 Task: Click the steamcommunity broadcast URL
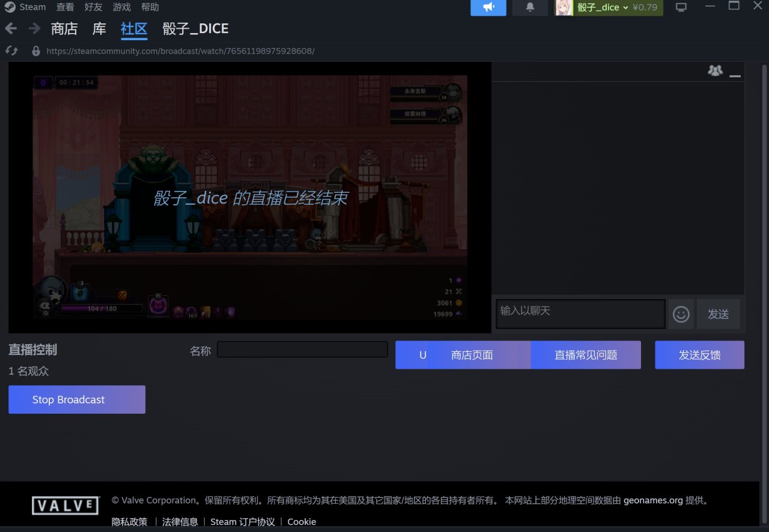coord(180,51)
